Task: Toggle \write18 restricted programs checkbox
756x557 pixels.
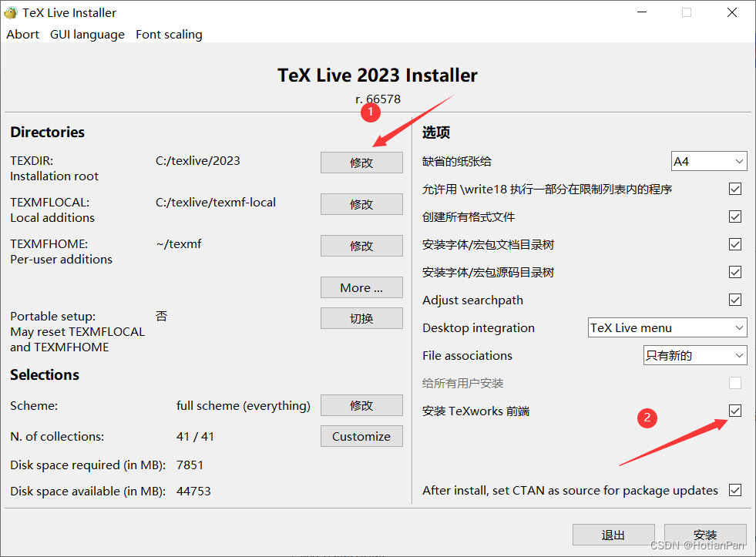Action: point(734,189)
